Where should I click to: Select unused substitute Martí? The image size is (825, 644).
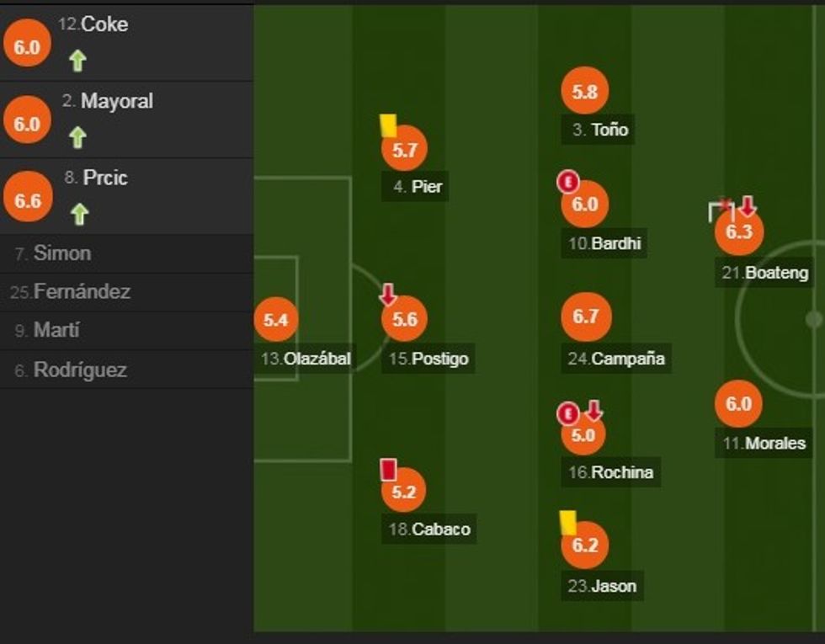(x=56, y=331)
